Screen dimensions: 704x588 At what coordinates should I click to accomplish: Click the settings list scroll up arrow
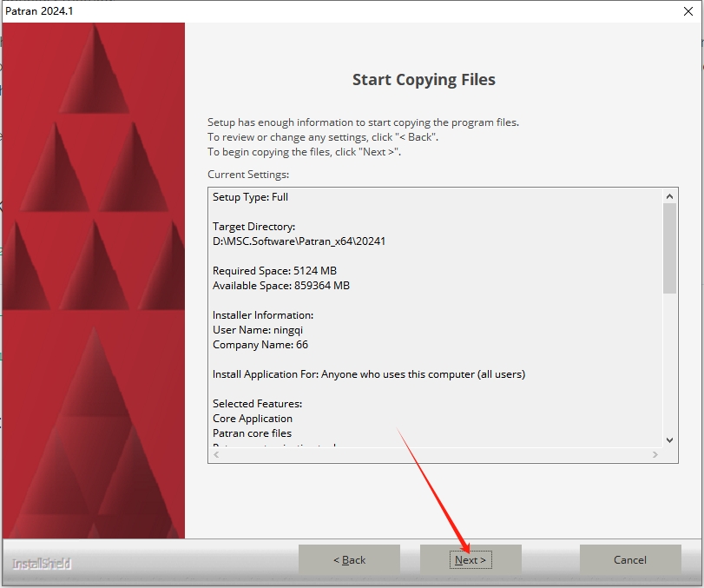669,197
